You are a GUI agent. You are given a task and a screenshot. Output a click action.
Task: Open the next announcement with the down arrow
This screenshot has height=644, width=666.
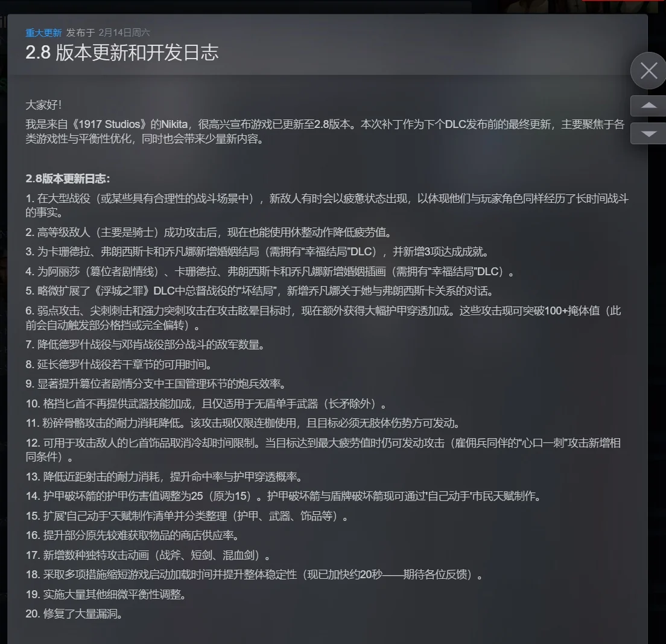649,133
